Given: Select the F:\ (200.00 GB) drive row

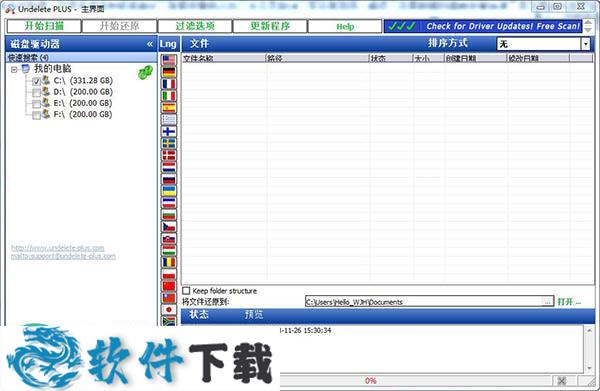Looking at the screenshot, I should click(x=83, y=114).
